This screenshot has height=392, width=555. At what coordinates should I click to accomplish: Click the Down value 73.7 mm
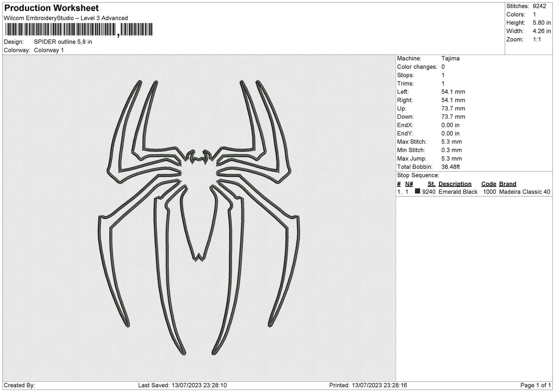tap(453, 117)
